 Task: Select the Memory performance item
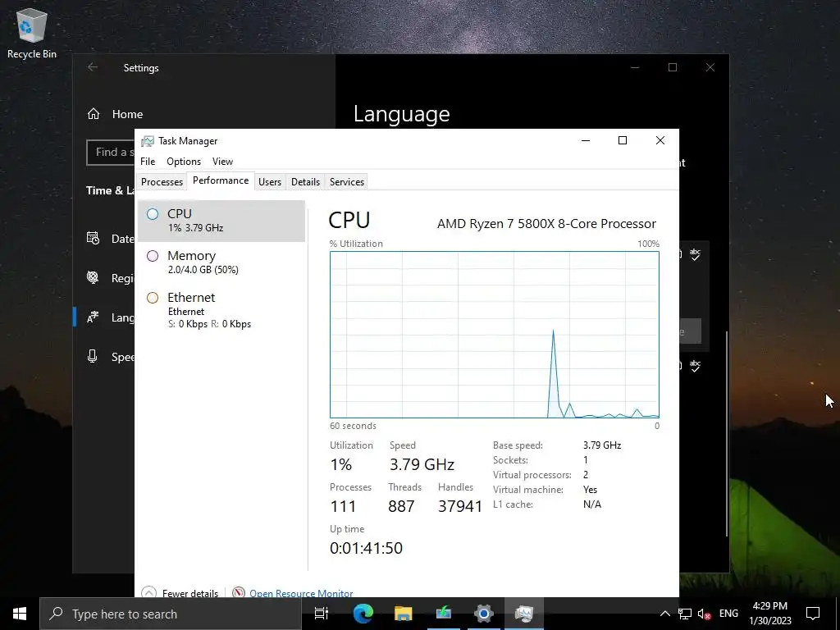tap(221, 262)
